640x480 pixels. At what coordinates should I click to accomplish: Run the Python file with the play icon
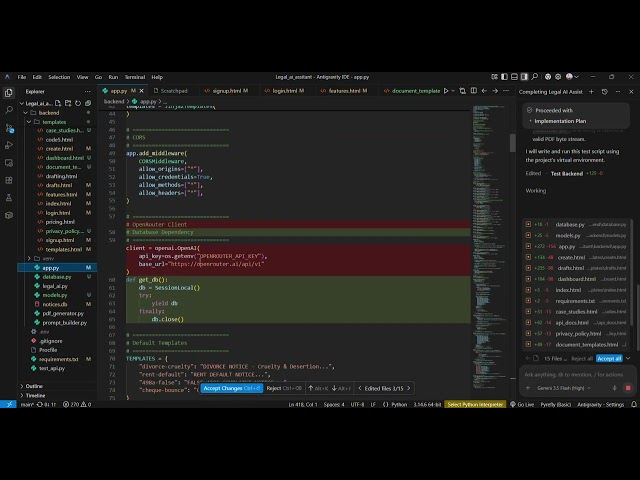pyautogui.click(x=446, y=91)
